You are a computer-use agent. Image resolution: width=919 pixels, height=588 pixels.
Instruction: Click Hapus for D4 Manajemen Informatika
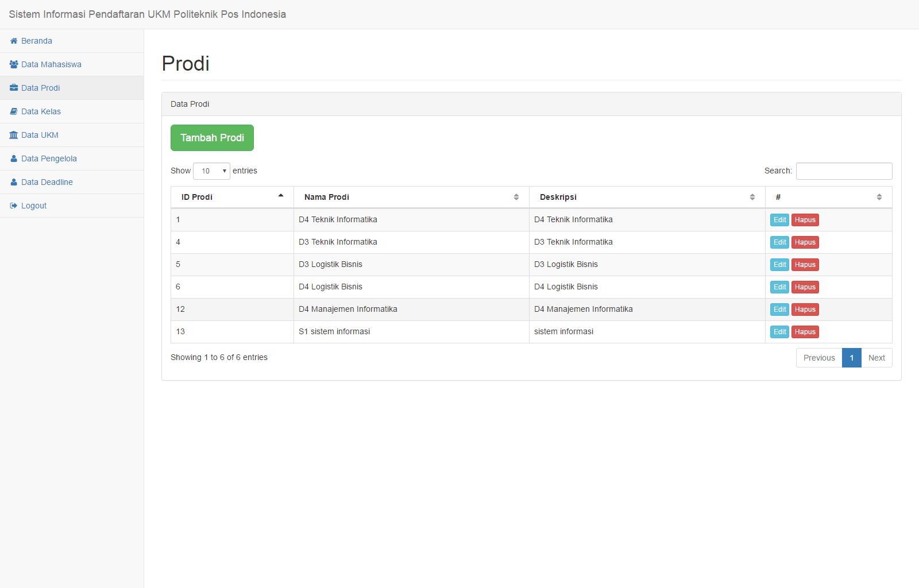tap(805, 310)
